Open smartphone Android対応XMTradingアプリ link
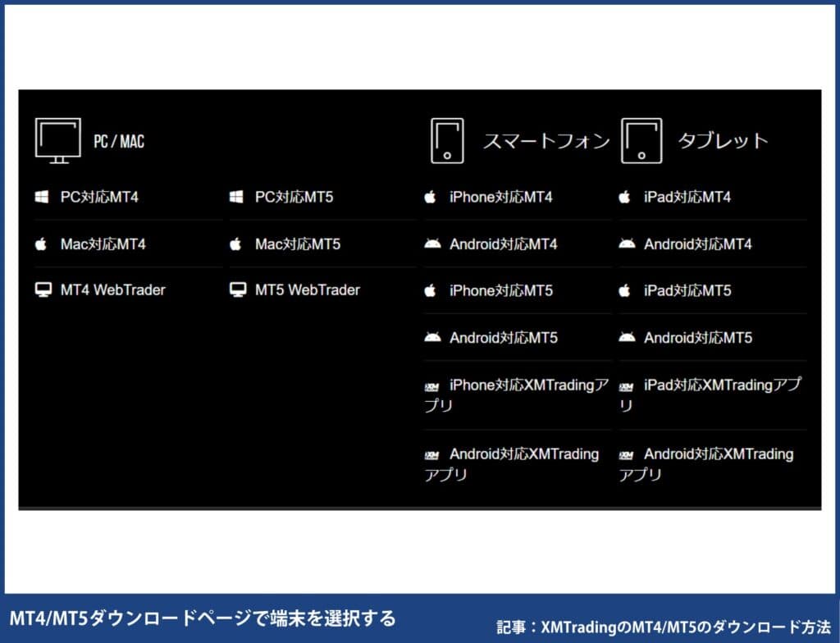This screenshot has width=840, height=643. click(x=512, y=464)
